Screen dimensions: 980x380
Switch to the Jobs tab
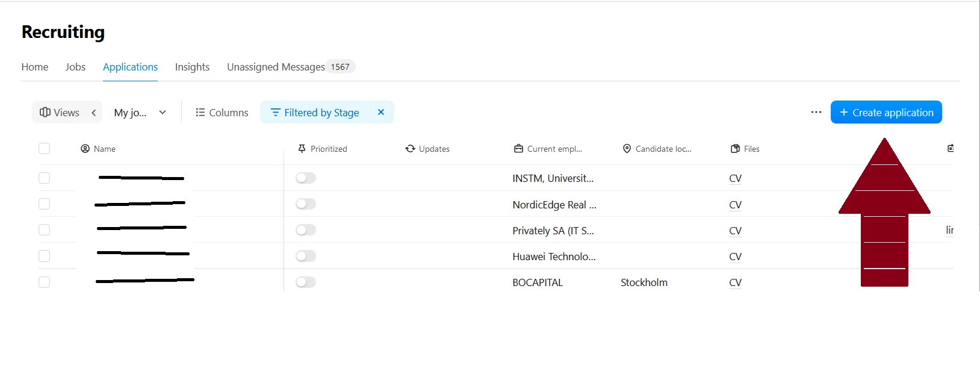(75, 67)
